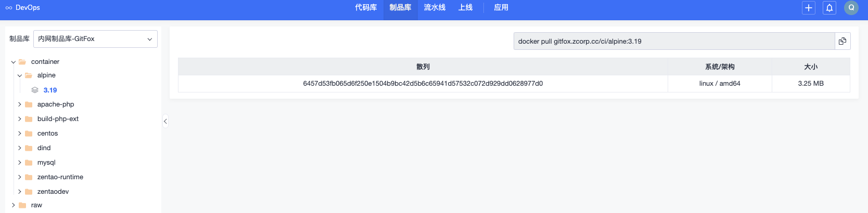The width and height of the screenshot is (868, 213).
Task: Click the dind folder icon
Action: click(29, 148)
